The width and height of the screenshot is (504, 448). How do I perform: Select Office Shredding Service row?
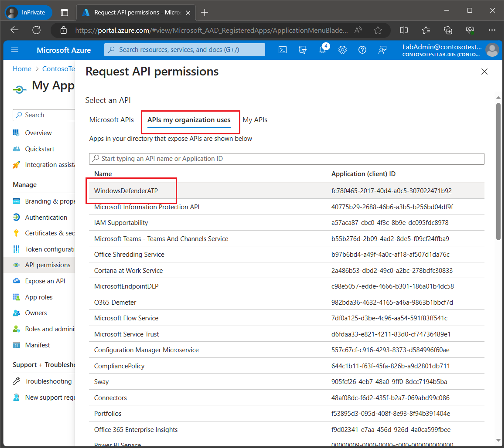pyautogui.click(x=287, y=254)
